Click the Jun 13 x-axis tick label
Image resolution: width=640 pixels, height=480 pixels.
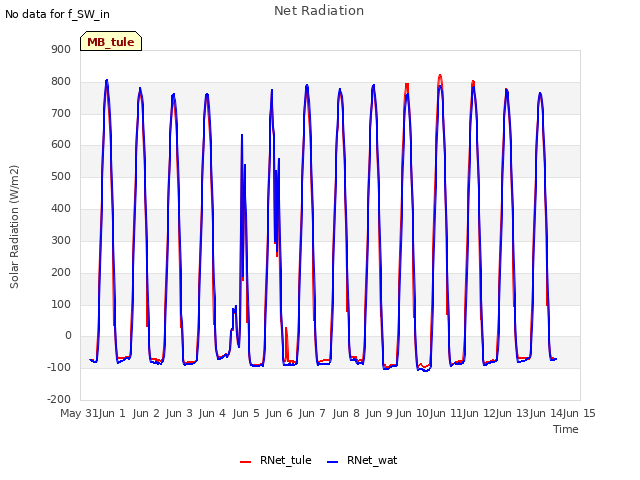point(512,413)
